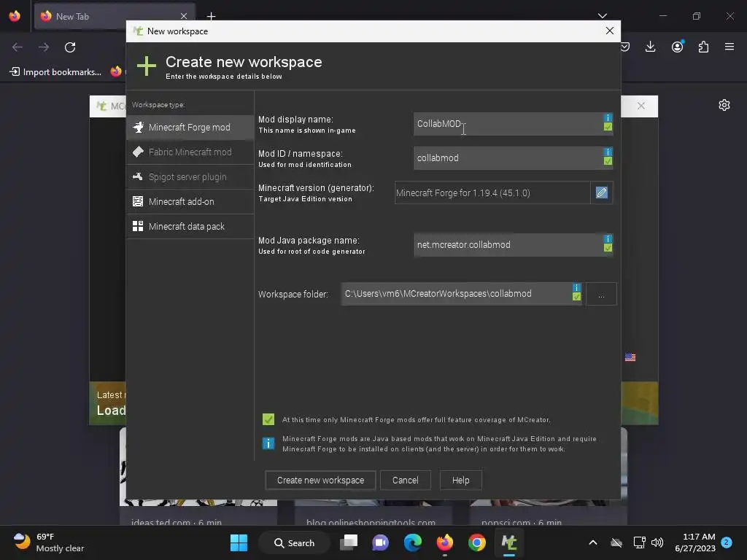Go forward in Firefox

coord(44,47)
